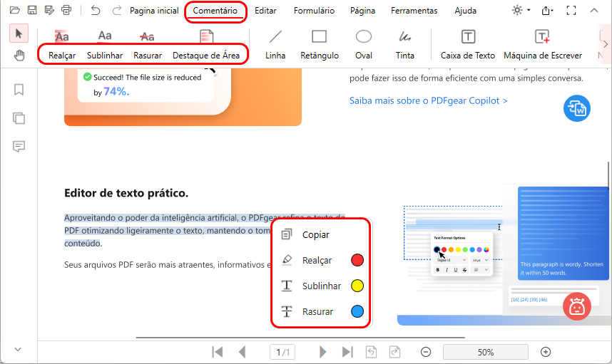This screenshot has height=364, width=612.
Task: Open the share dropdown
Action: [x=547, y=11]
